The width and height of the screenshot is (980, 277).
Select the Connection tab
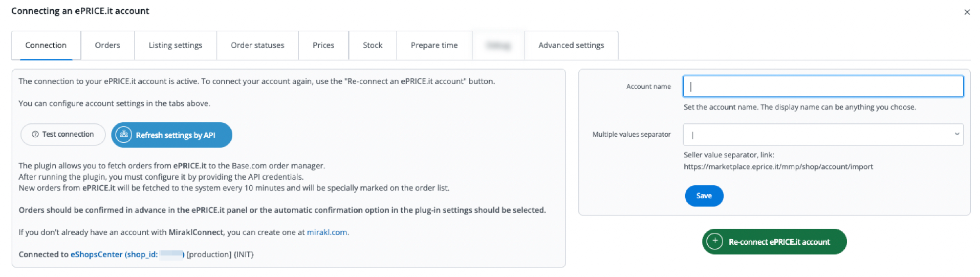46,46
